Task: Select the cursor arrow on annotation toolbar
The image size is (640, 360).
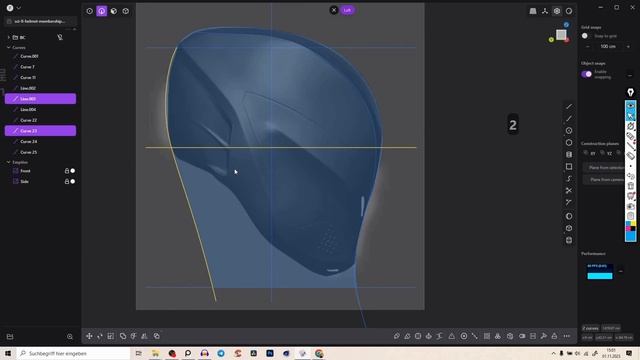Action: (x=631, y=116)
